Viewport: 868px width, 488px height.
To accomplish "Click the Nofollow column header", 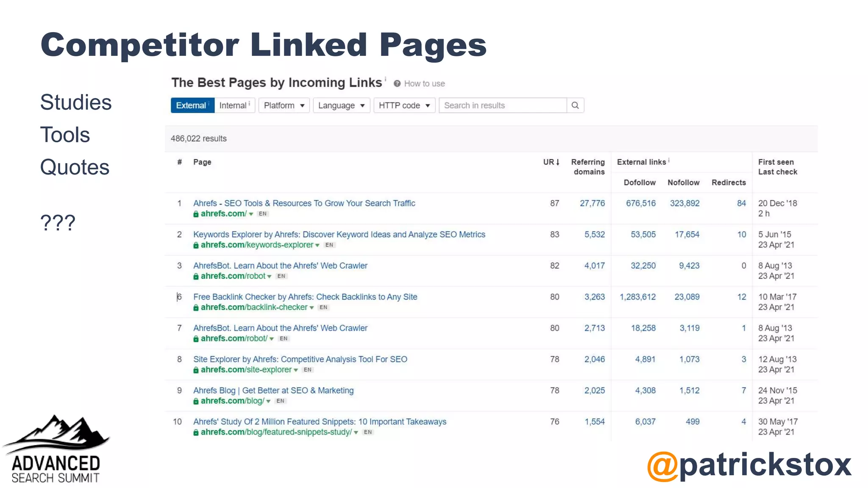I will (x=683, y=183).
